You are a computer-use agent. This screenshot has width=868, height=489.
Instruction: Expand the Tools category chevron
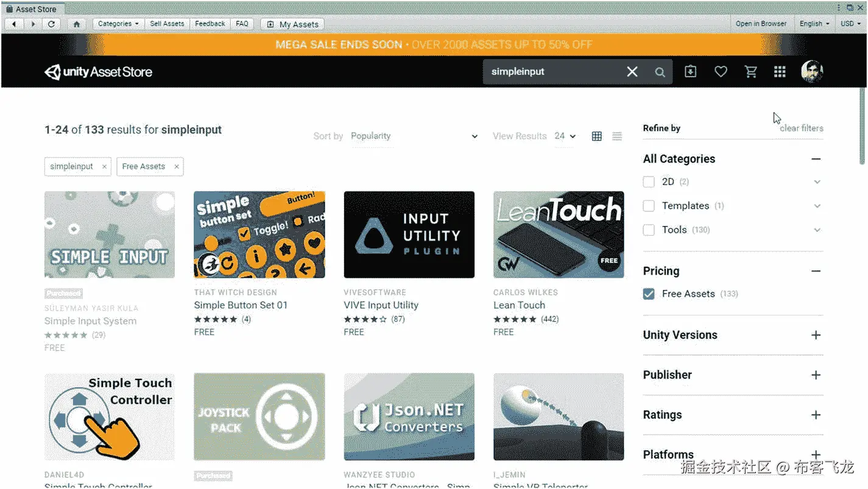(x=817, y=230)
